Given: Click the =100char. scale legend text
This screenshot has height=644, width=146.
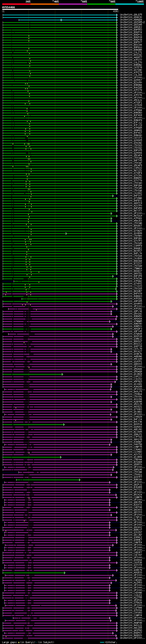Looking at the screenshot, I should (111, 642).
